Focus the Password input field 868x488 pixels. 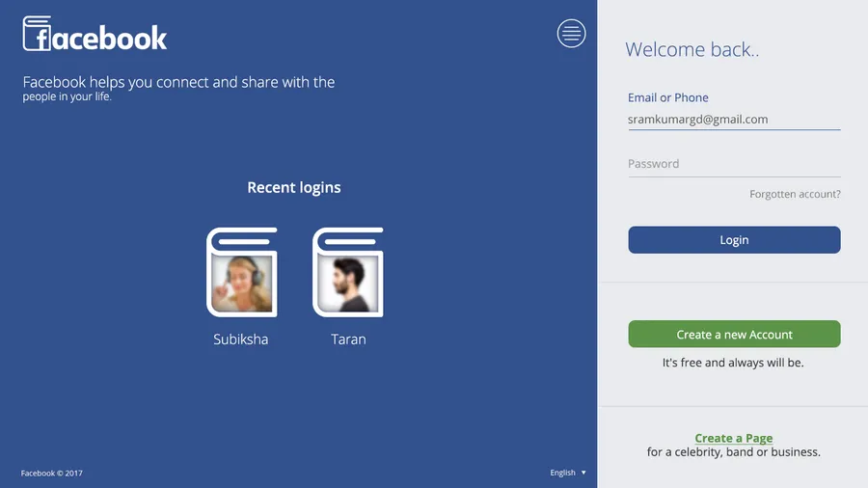click(x=734, y=164)
